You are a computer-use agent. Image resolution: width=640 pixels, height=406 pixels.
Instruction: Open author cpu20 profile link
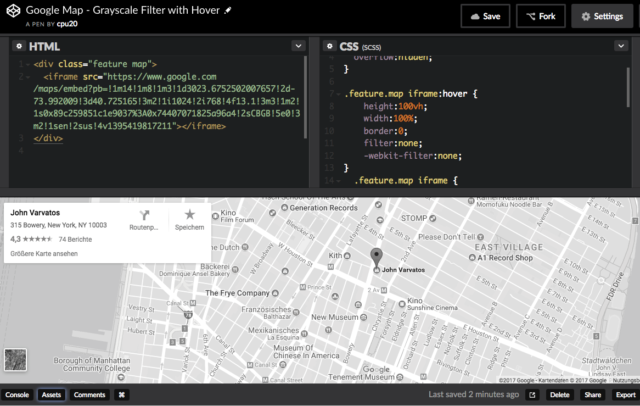[x=67, y=24]
